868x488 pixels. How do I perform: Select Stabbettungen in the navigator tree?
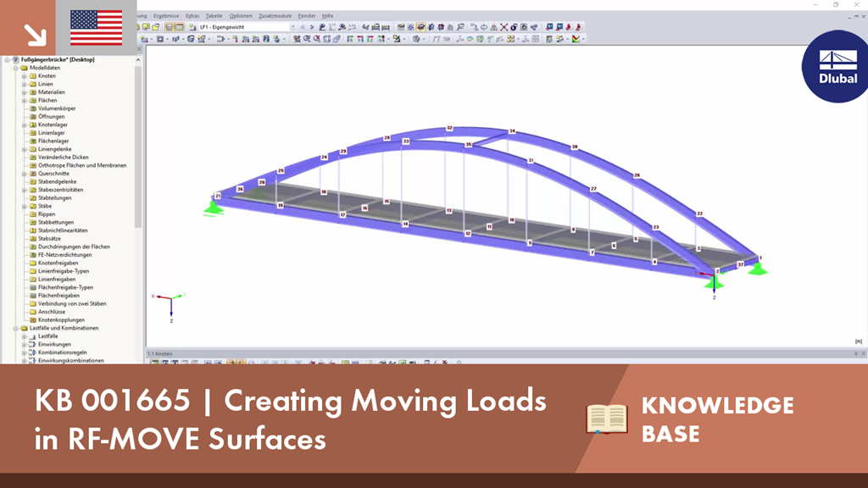[55, 223]
